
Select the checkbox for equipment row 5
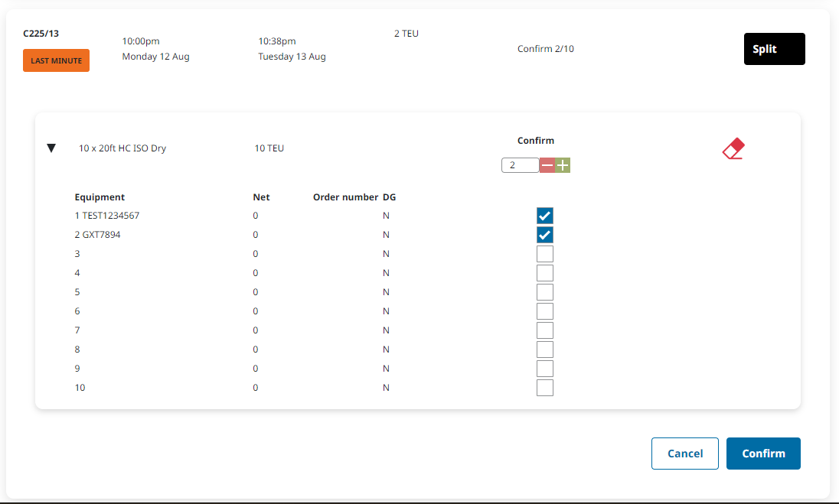[x=544, y=292]
